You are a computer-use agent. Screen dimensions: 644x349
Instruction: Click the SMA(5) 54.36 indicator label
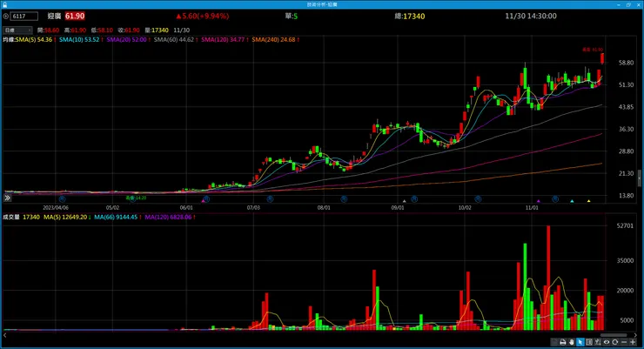coord(34,40)
